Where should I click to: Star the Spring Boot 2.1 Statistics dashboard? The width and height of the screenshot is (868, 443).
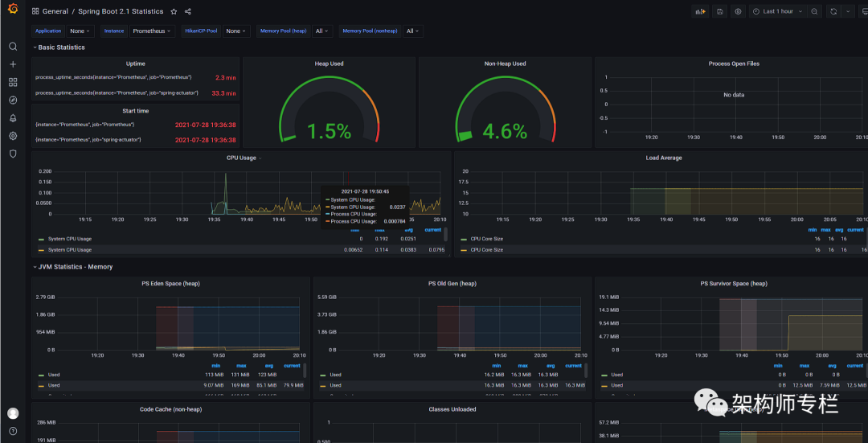[174, 11]
